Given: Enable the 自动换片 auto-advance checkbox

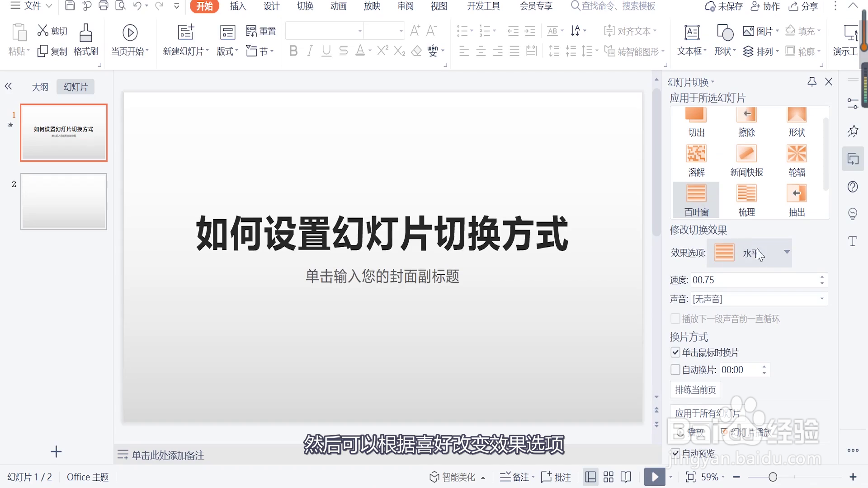Looking at the screenshot, I should click(x=675, y=370).
